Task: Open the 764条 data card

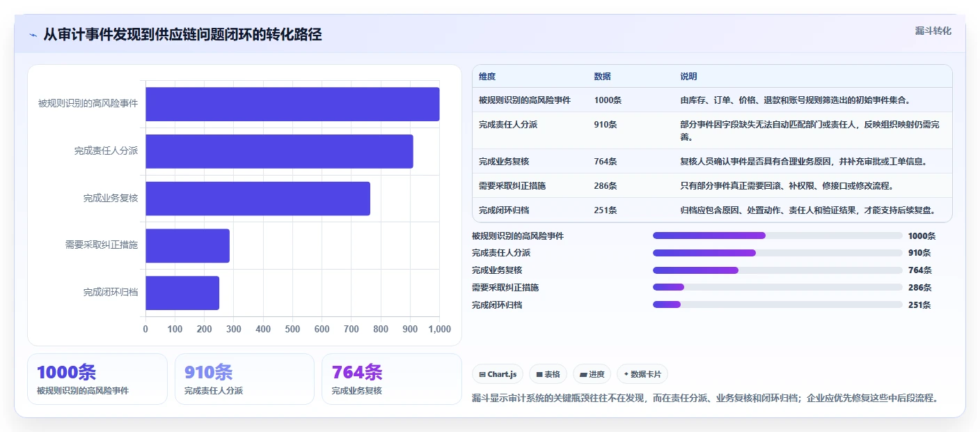Action: click(392, 379)
